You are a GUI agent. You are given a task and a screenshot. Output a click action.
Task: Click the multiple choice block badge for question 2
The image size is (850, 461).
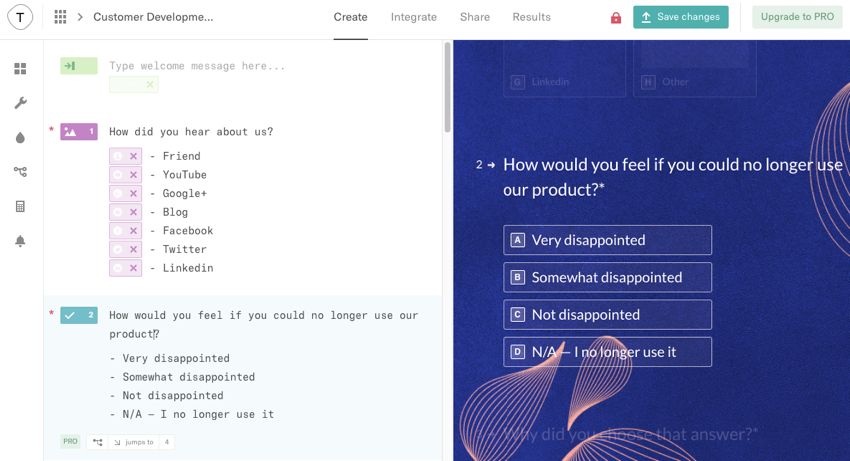[x=79, y=315]
